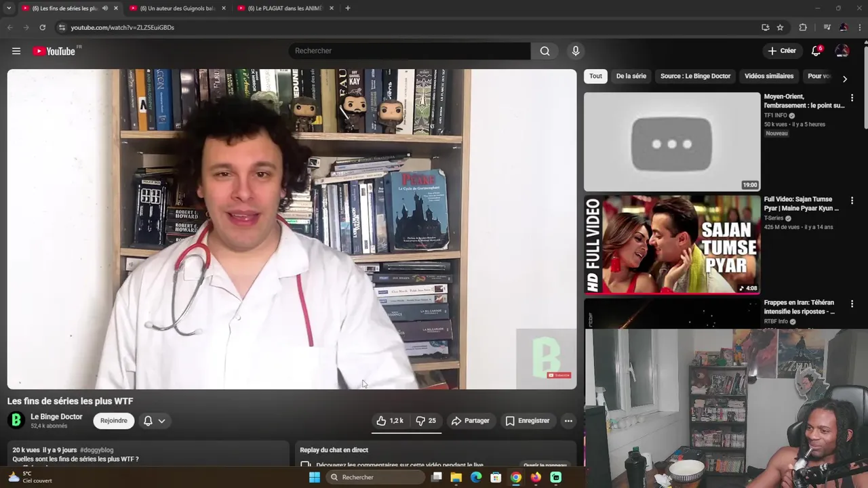Viewport: 868px width, 488px height.
Task: Mute the tab via speaker icon
Action: tap(104, 8)
